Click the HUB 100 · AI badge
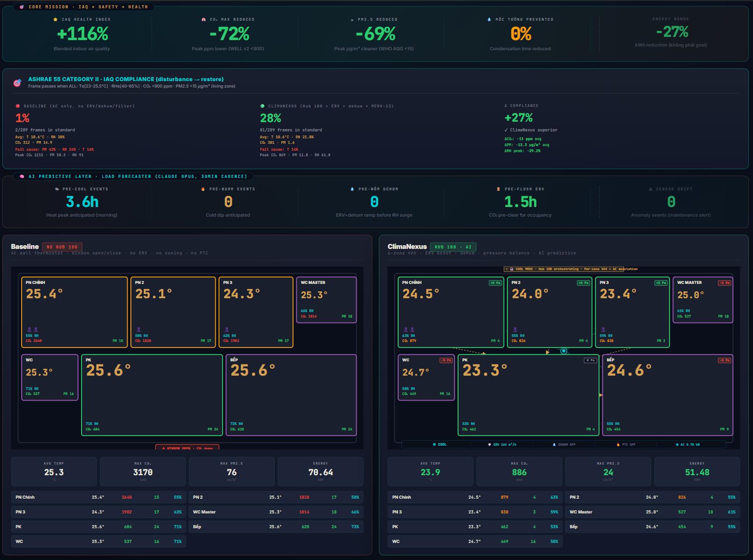 pos(453,247)
